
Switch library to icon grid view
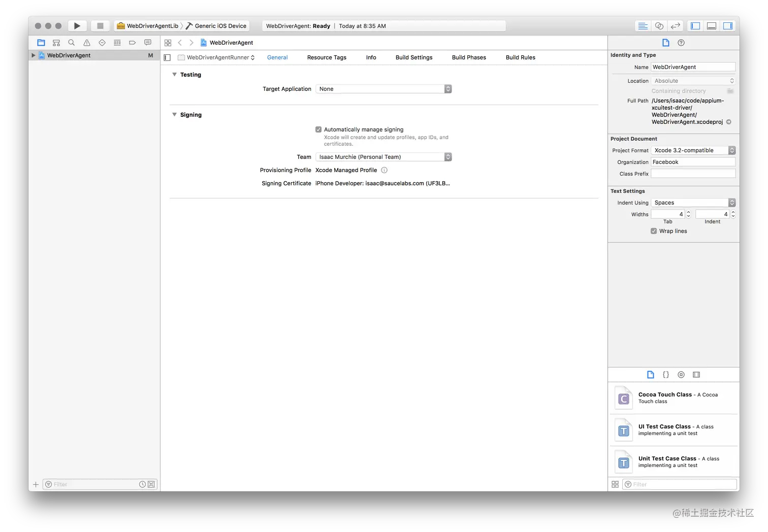click(x=615, y=484)
